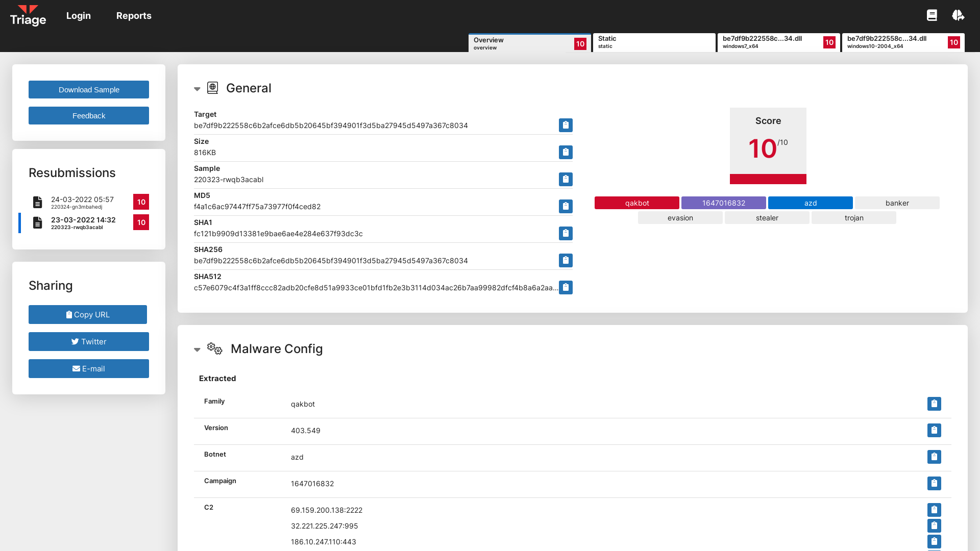Click file icon for 24-03-2022 resubmission

coord(37,202)
